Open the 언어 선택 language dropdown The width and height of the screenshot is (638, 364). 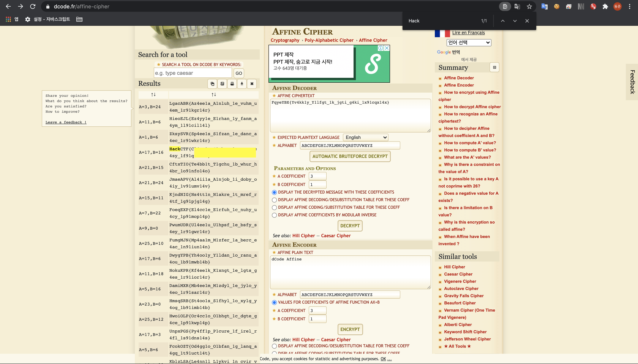[469, 43]
